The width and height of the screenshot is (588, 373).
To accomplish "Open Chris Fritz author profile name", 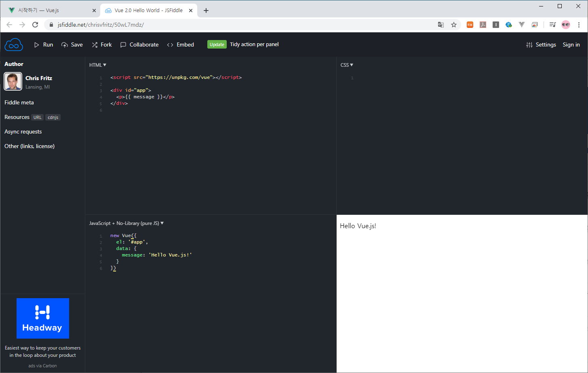I will point(39,78).
